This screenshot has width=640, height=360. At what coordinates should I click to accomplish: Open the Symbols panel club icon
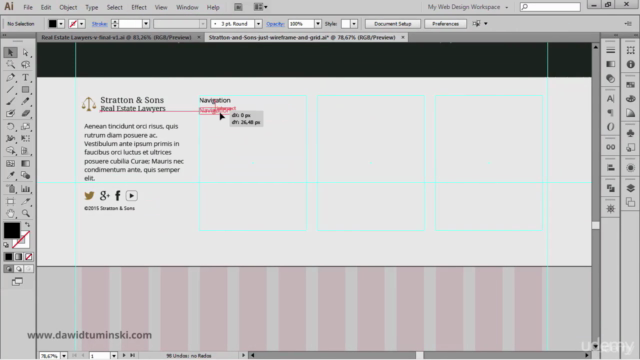(631, 133)
